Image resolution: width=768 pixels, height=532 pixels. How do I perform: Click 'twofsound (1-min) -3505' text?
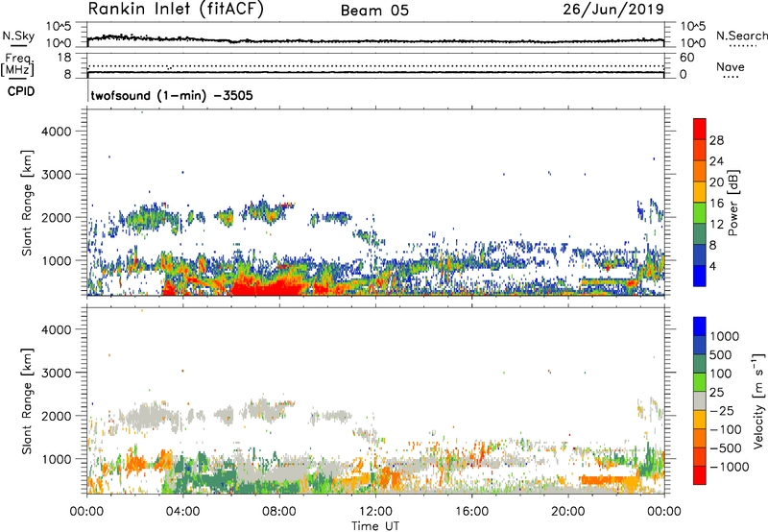tap(172, 95)
